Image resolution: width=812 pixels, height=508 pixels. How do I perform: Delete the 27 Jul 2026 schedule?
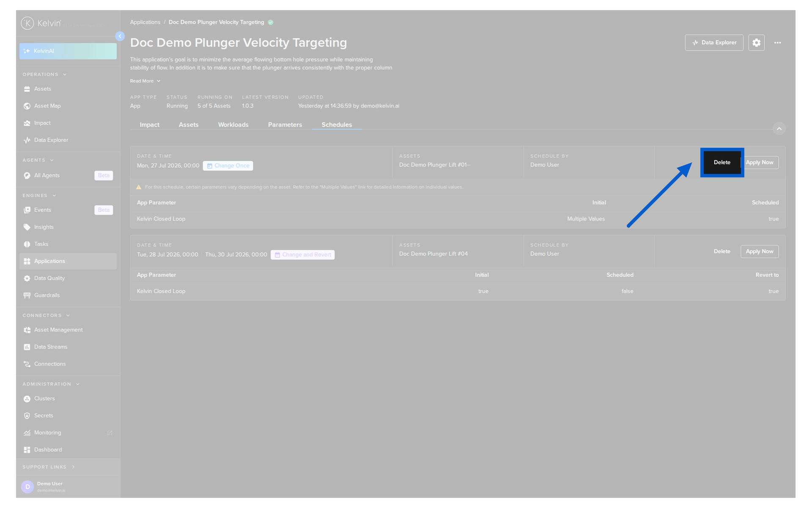point(722,163)
